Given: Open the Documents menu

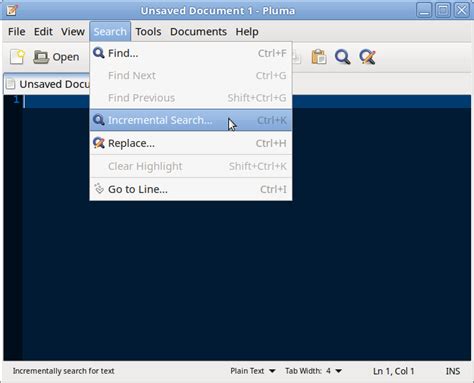Looking at the screenshot, I should [x=198, y=32].
